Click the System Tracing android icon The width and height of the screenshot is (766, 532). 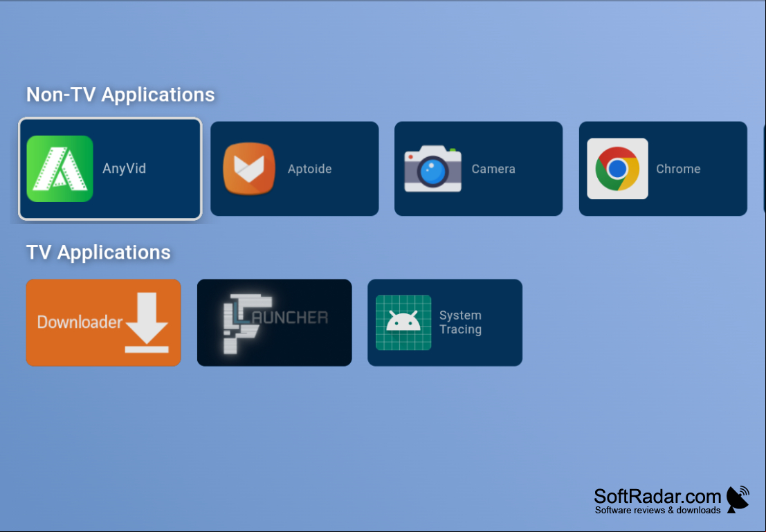coord(403,322)
